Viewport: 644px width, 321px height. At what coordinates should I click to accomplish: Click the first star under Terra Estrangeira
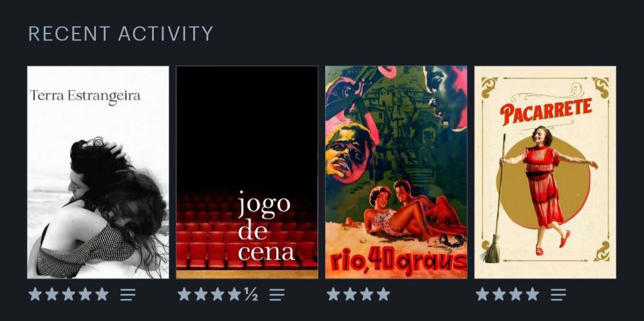coord(35,294)
